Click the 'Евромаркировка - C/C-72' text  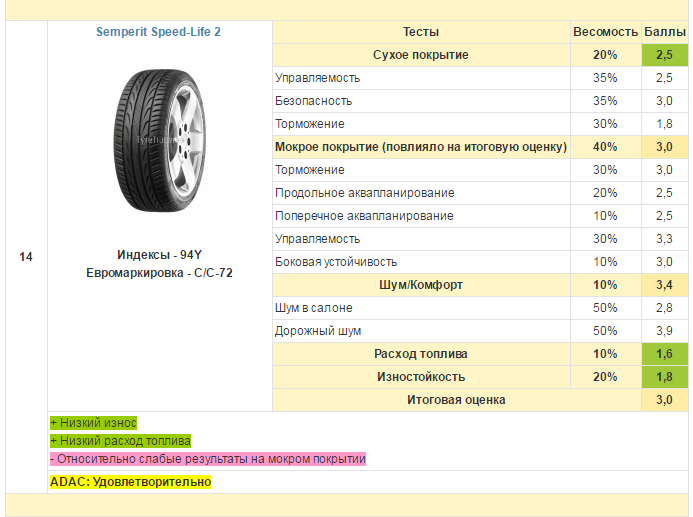(x=159, y=273)
